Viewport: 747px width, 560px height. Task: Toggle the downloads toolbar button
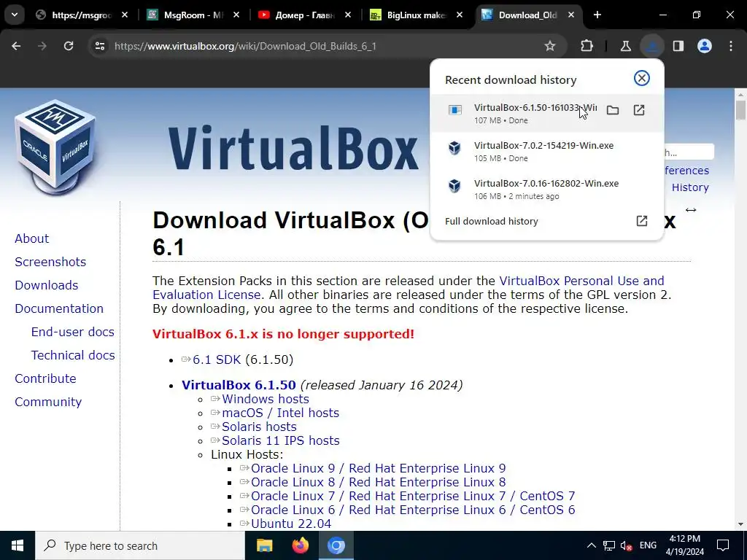651,46
